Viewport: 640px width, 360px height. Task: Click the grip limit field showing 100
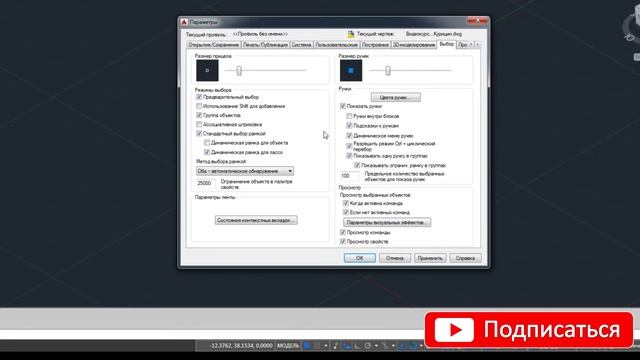[350, 176]
